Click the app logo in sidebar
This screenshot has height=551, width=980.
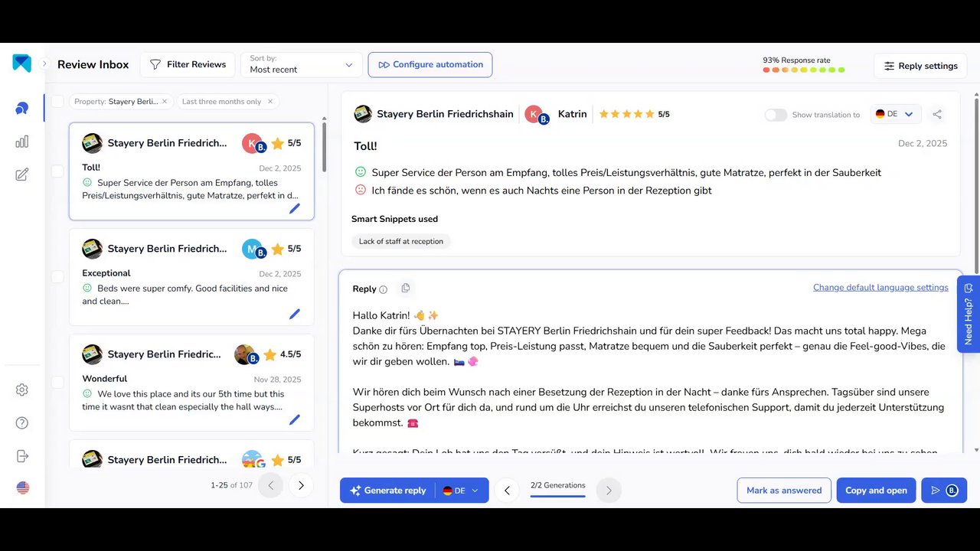21,64
